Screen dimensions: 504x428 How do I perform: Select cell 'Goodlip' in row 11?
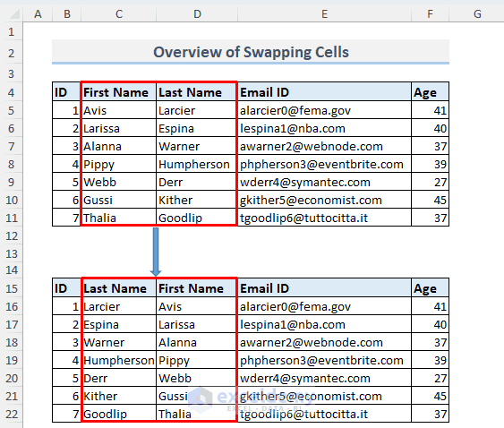(x=197, y=218)
